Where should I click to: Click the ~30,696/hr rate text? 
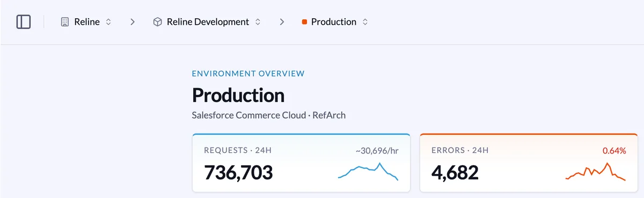point(377,151)
